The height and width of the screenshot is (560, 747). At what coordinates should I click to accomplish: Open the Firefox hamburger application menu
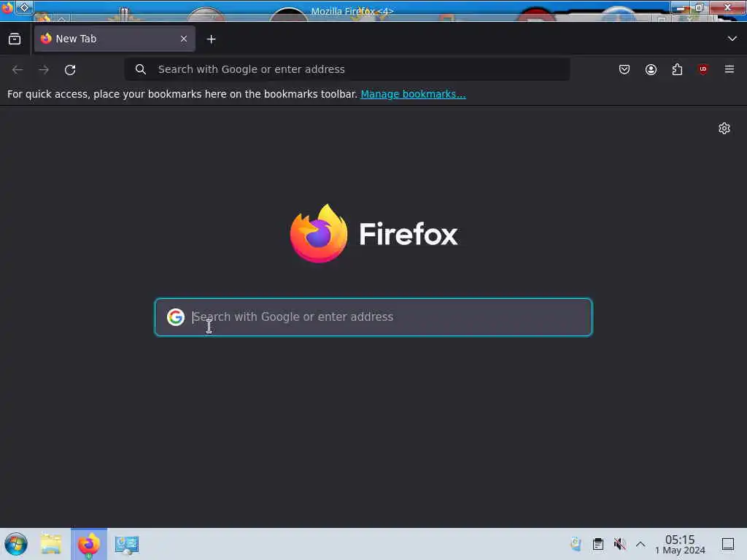(x=729, y=69)
